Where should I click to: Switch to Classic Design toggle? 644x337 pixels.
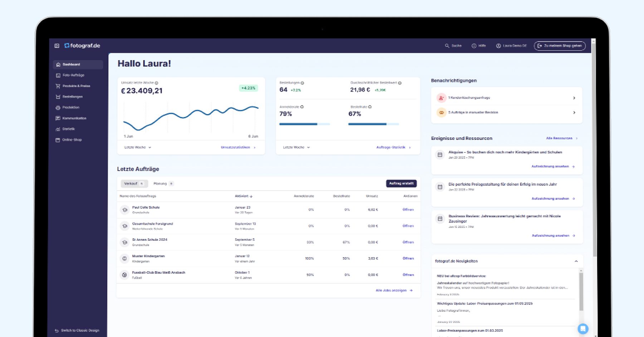click(x=77, y=331)
